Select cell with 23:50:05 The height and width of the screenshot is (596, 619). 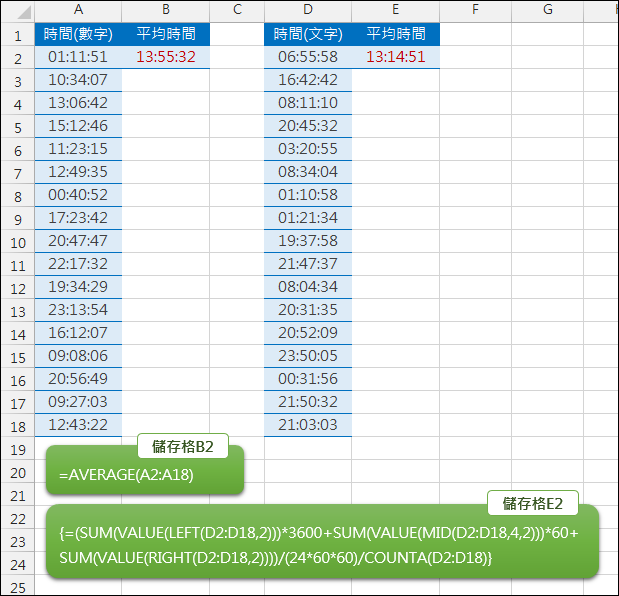tap(308, 356)
